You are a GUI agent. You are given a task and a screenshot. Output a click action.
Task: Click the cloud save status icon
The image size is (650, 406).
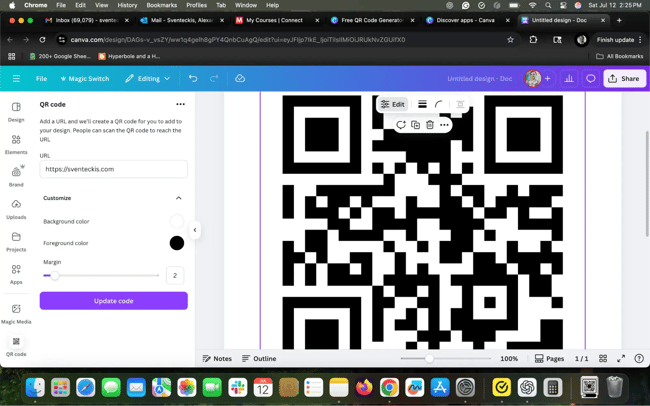(240, 78)
